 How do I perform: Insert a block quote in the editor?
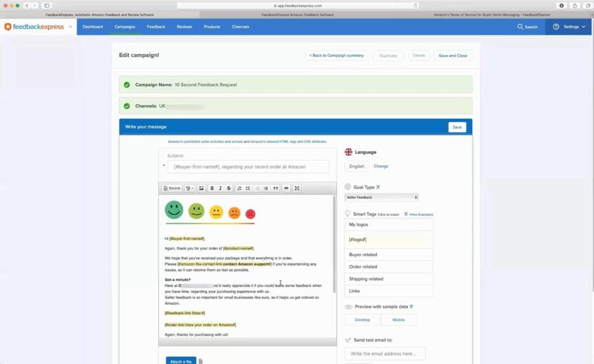pyautogui.click(x=276, y=188)
